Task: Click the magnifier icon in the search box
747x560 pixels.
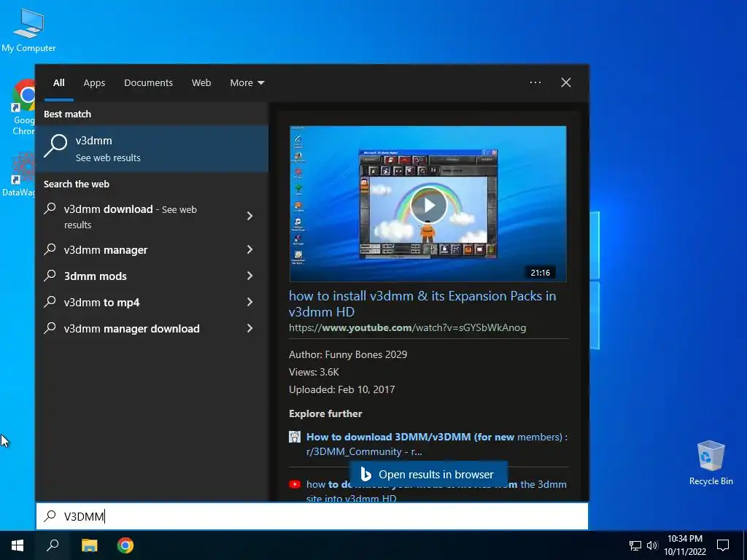Action: coord(50,516)
